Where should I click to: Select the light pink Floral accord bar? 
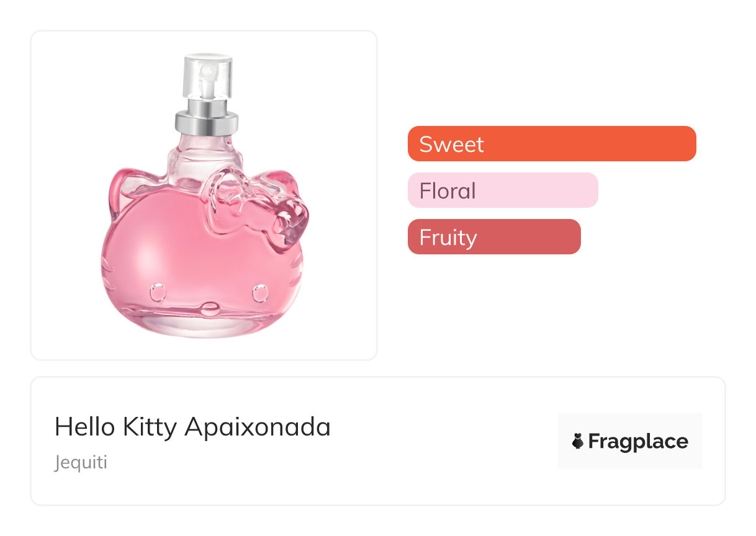502,190
